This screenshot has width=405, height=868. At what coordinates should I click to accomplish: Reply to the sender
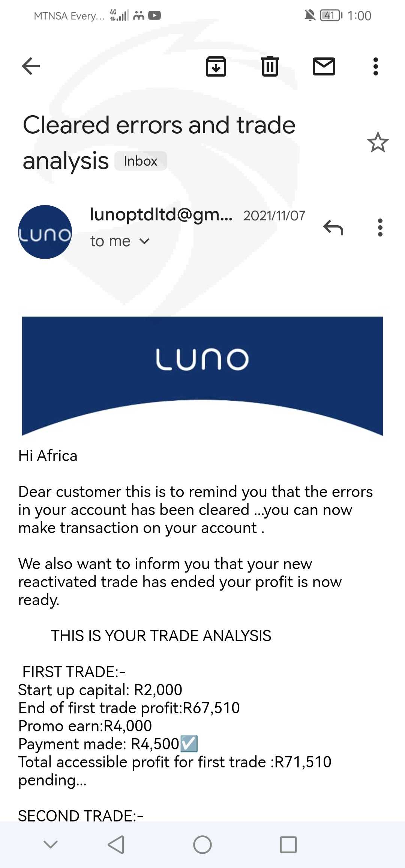(x=333, y=228)
